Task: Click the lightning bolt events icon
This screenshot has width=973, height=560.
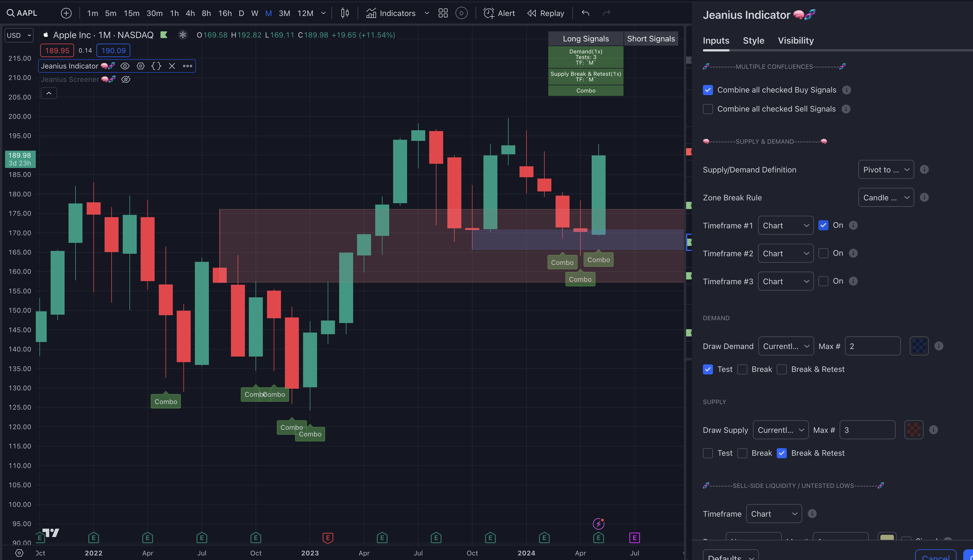Action: [599, 524]
